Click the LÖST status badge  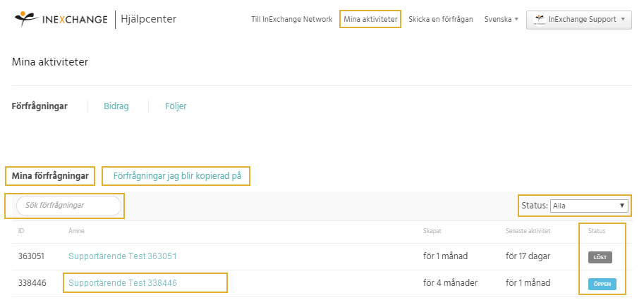(600, 257)
